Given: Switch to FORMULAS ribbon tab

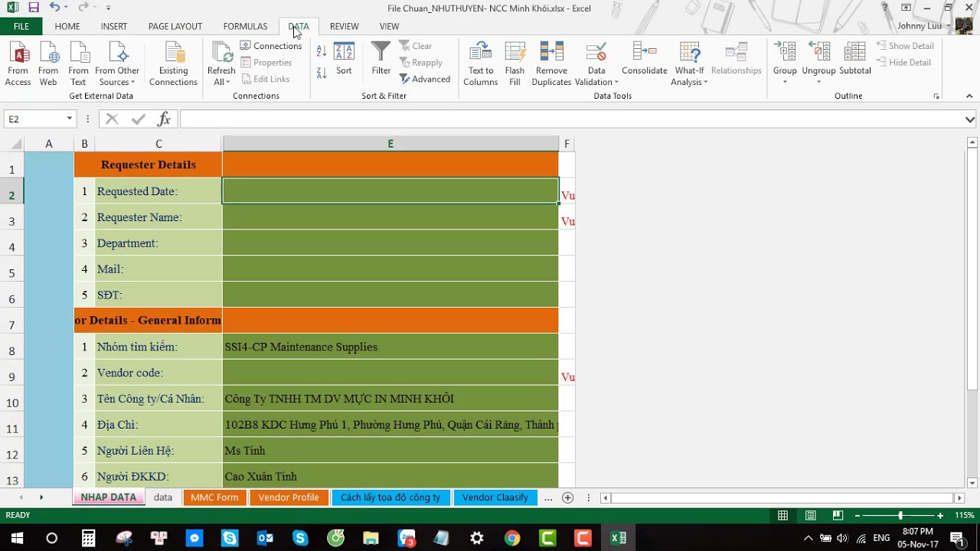Looking at the screenshot, I should [245, 26].
